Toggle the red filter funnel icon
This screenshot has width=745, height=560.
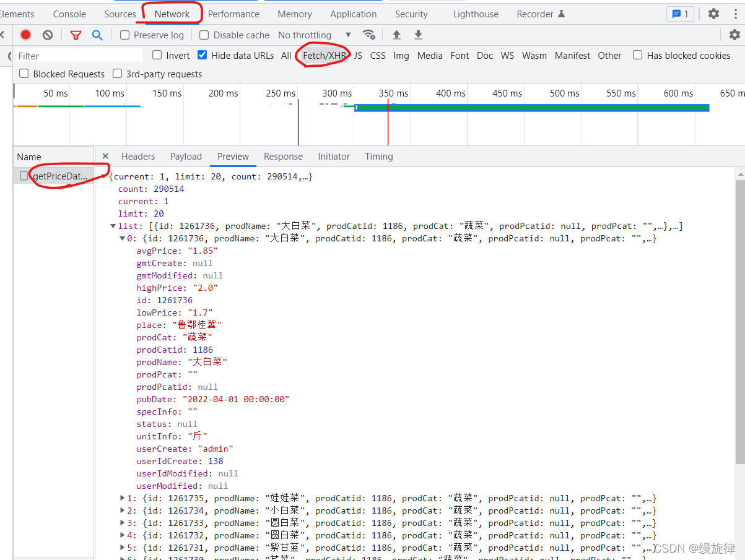76,35
